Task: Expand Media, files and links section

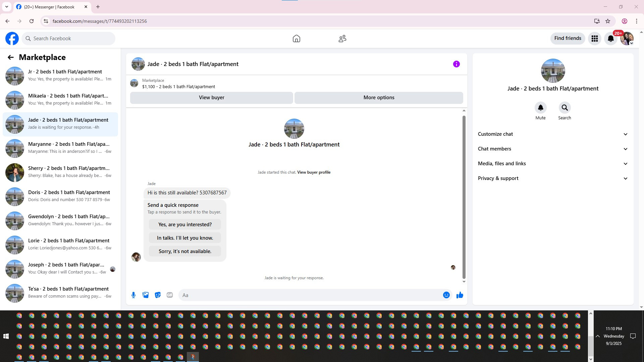Action: point(553,164)
